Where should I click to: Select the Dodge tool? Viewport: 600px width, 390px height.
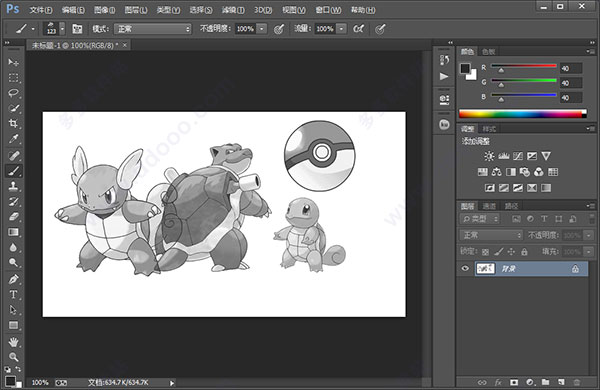[13, 263]
